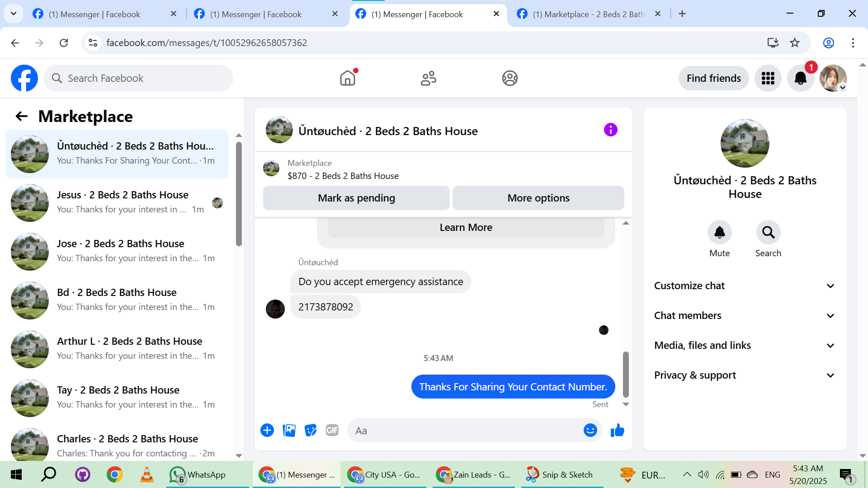This screenshot has width=868, height=488.
Task: Click the Learn More button
Action: pyautogui.click(x=466, y=227)
